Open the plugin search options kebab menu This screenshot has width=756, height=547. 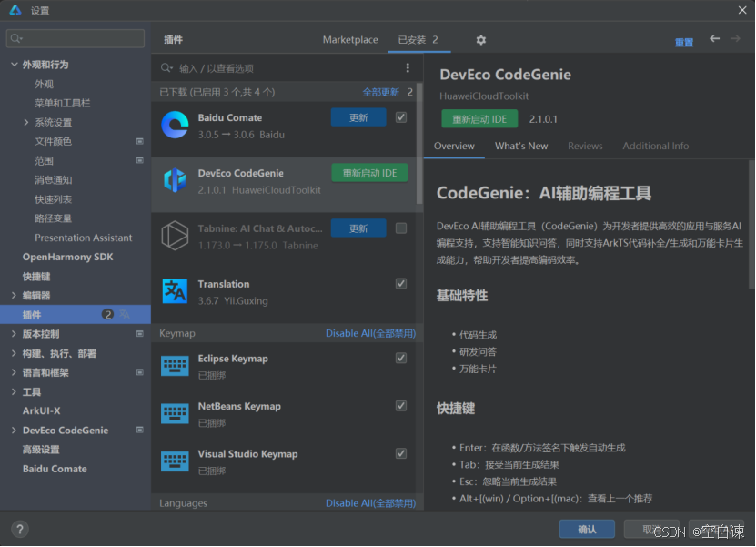[x=408, y=68]
